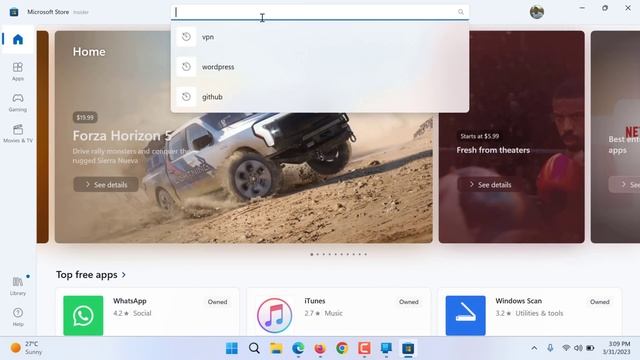Click the $19.99 price badge
Image resolution: width=640 pixels, height=360 pixels.
click(x=85, y=118)
